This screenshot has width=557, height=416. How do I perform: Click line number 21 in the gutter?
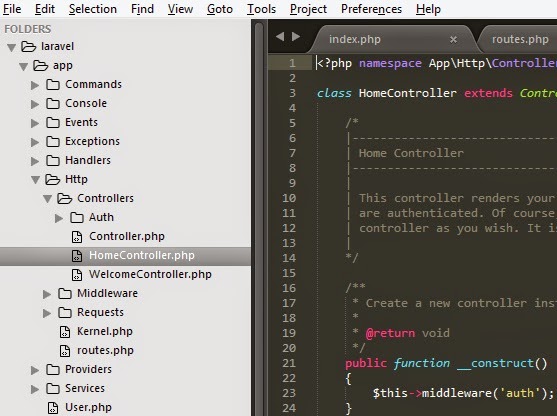pyautogui.click(x=289, y=363)
